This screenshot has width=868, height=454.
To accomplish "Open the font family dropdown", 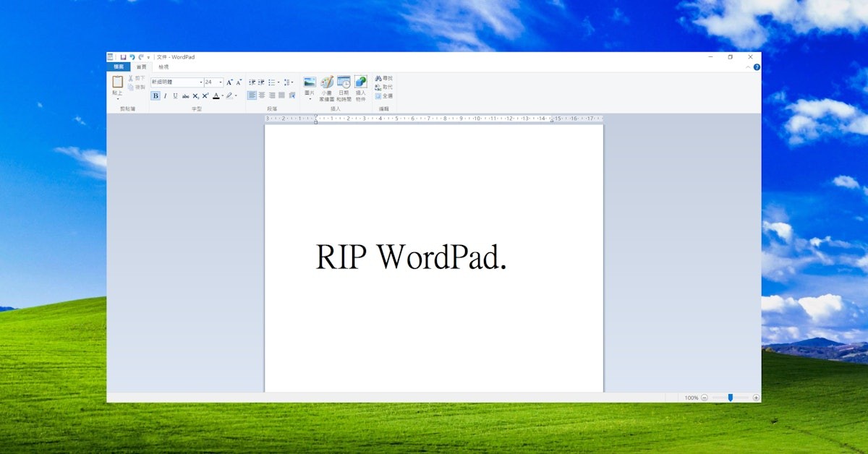I will pos(200,82).
